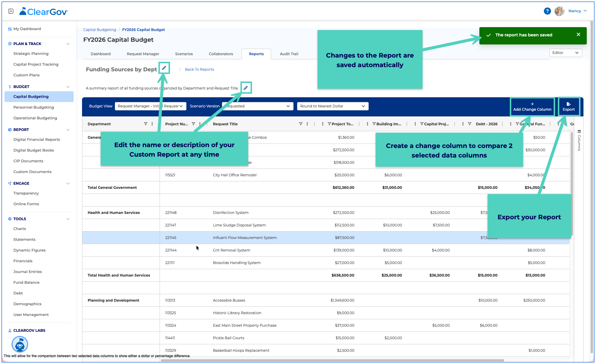Switch to the Collaborators tab
596x364 pixels.
pyautogui.click(x=221, y=54)
